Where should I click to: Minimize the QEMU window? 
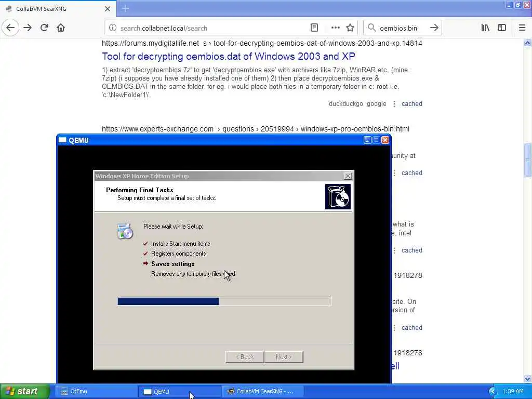tap(367, 140)
